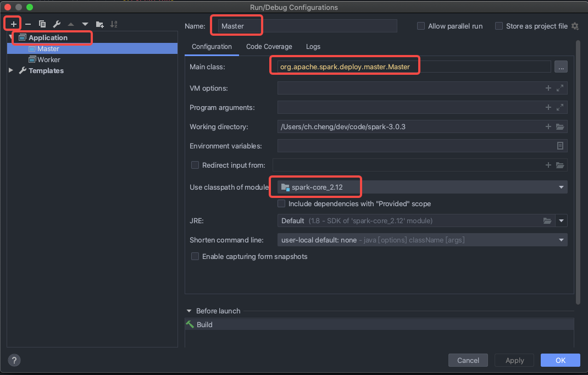588x375 pixels.
Task: Collapse the Before launch section
Action: [189, 311]
